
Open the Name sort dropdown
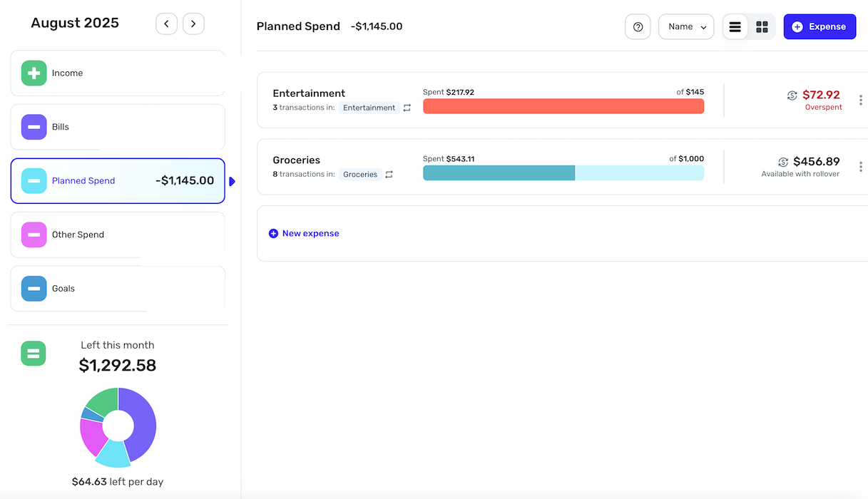coord(686,26)
